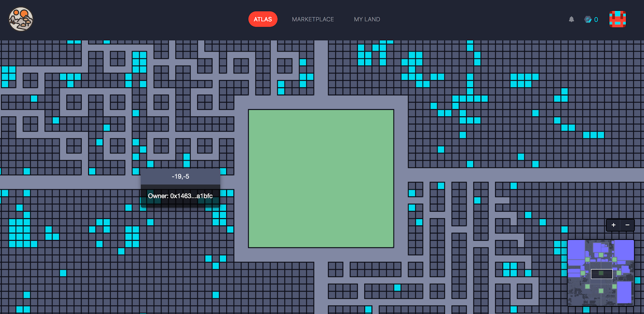Go to the MY LAND tab
The width and height of the screenshot is (644, 314).
[367, 19]
